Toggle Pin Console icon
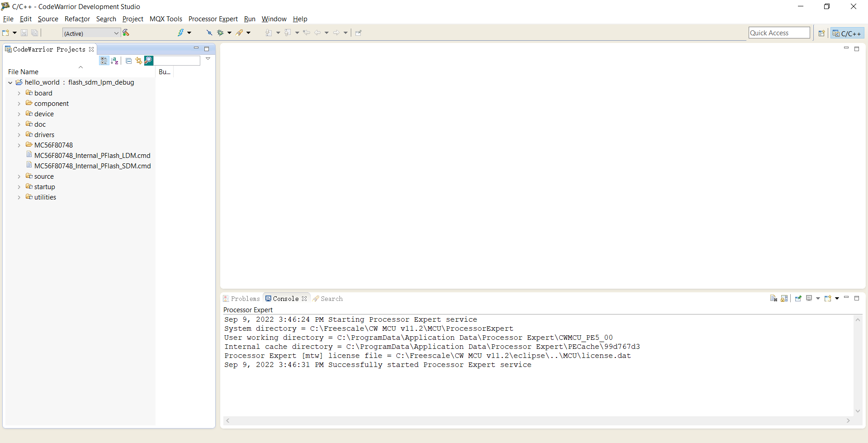Screen dimensions: 868x443 tap(798, 298)
